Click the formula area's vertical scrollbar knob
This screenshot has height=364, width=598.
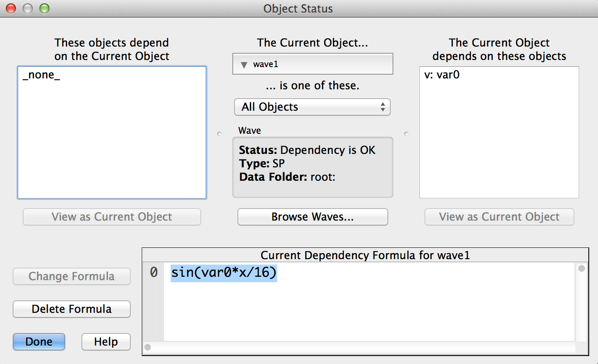tap(581, 269)
